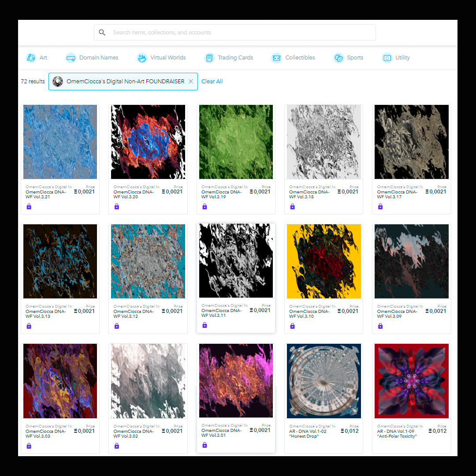This screenshot has height=476, width=476.
Task: Click the Utility category icon
Action: pos(387,58)
